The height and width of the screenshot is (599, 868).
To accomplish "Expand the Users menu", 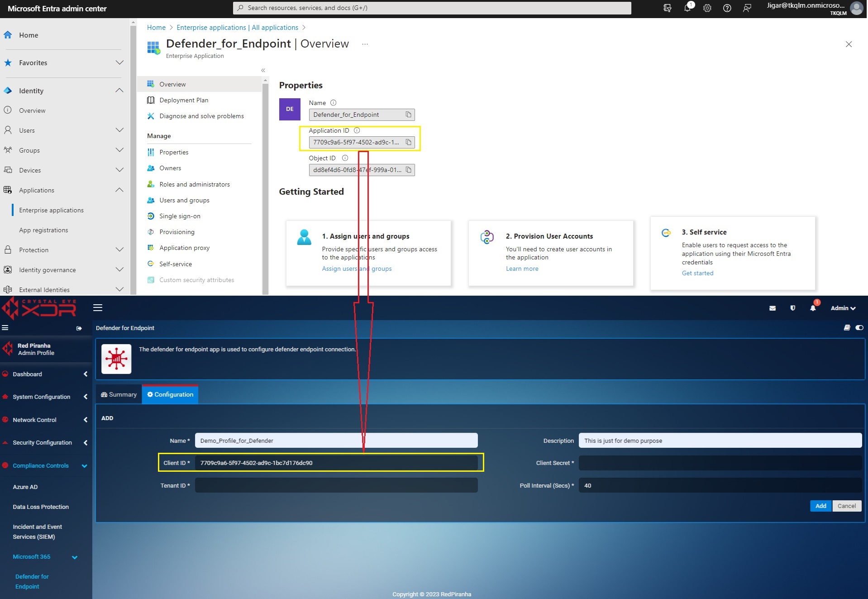I will coord(119,130).
